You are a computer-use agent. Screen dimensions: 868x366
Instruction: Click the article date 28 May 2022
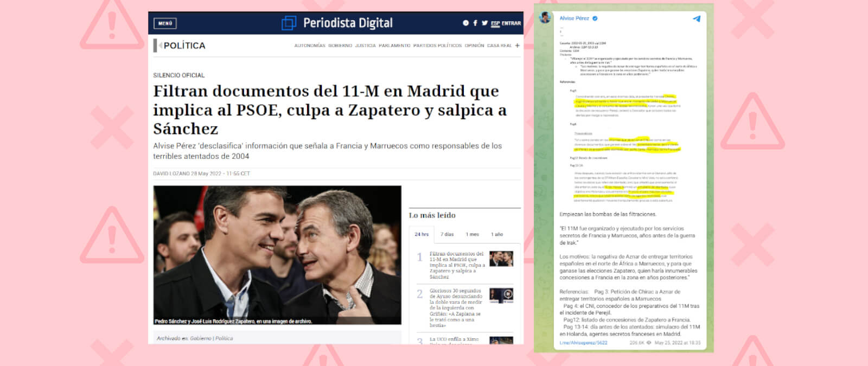[x=221, y=174]
